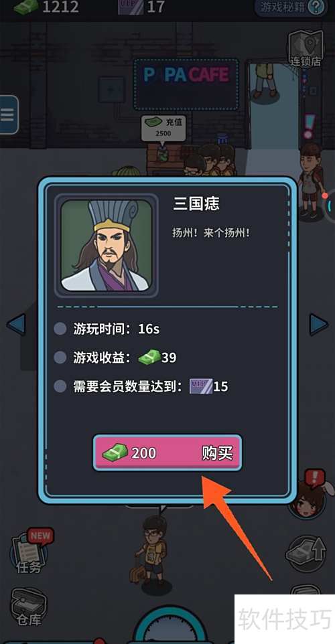Tap the round gauge at bottom center
Viewport: 335px width, 644px height.
(171, 627)
